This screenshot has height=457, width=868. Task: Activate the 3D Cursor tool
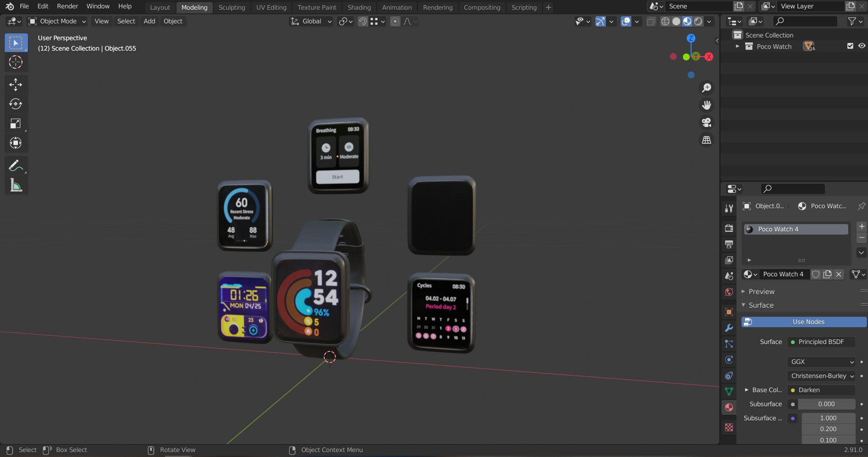click(x=16, y=62)
